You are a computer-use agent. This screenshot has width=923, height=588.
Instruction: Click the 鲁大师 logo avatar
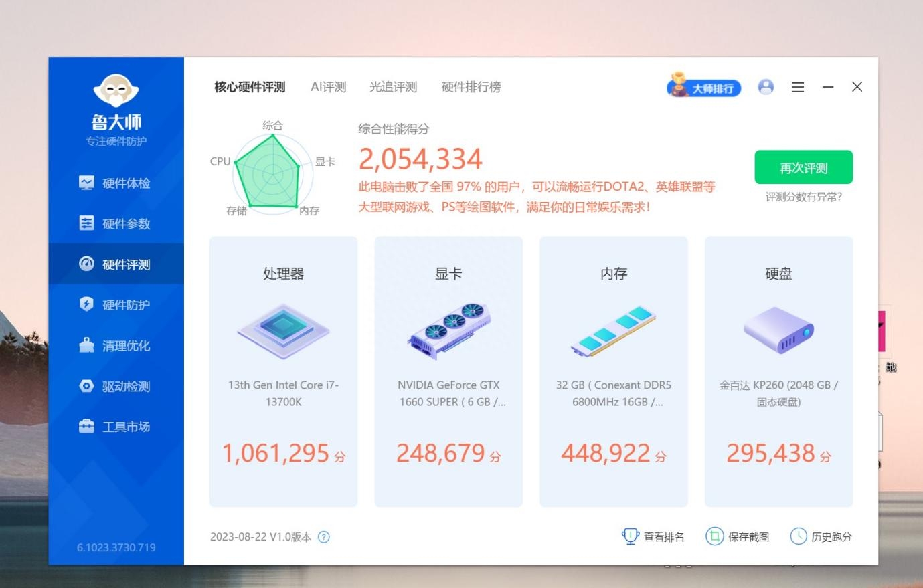pyautogui.click(x=116, y=90)
